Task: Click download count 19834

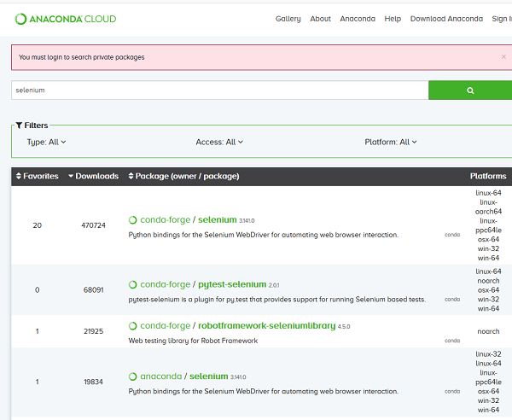Action: [93, 382]
